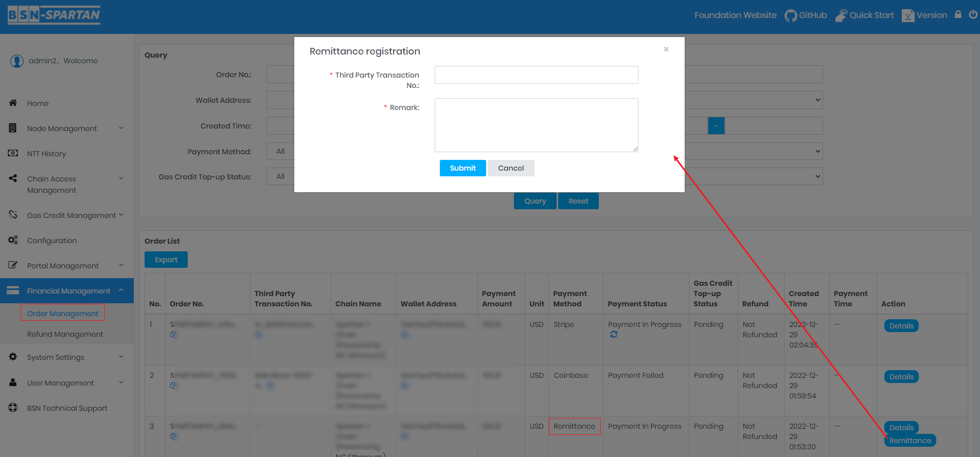Submit the remittance registration form
980x457 pixels.
pos(462,168)
